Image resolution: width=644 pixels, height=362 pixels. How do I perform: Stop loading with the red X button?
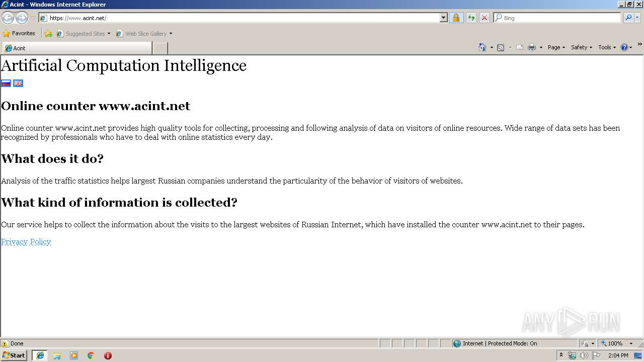485,18
